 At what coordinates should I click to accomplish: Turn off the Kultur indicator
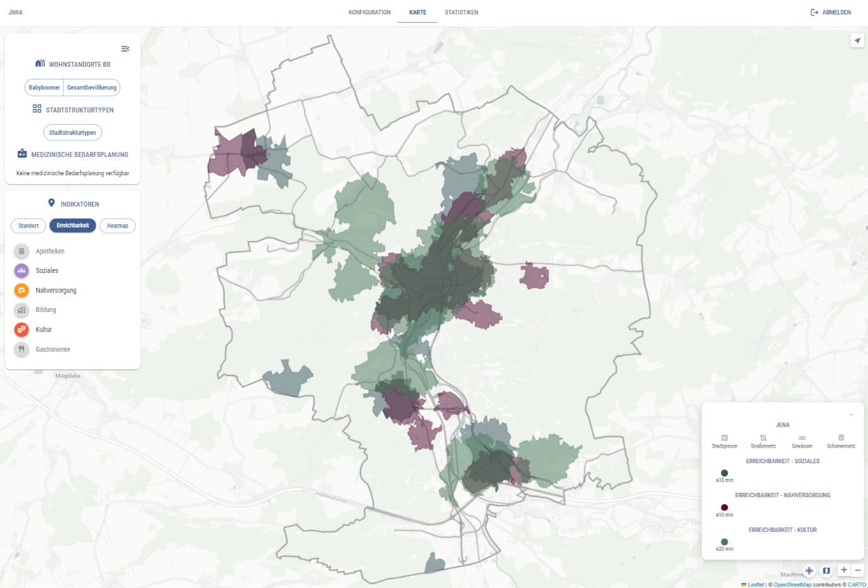pyautogui.click(x=22, y=330)
